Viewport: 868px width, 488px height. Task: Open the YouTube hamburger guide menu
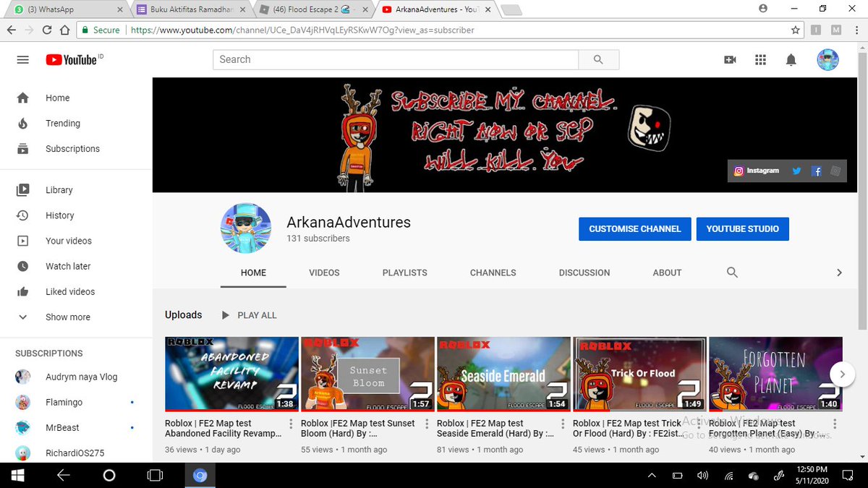click(x=23, y=60)
